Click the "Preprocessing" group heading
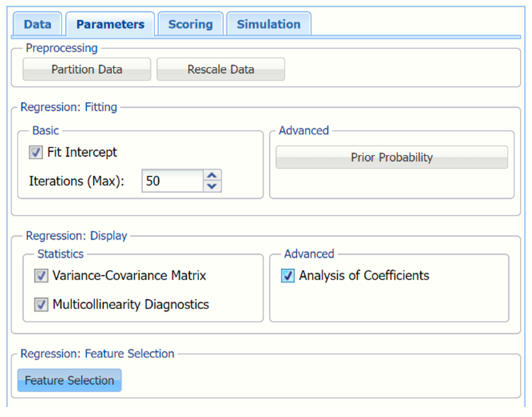Screen dimensions: 532x417 coord(62,48)
